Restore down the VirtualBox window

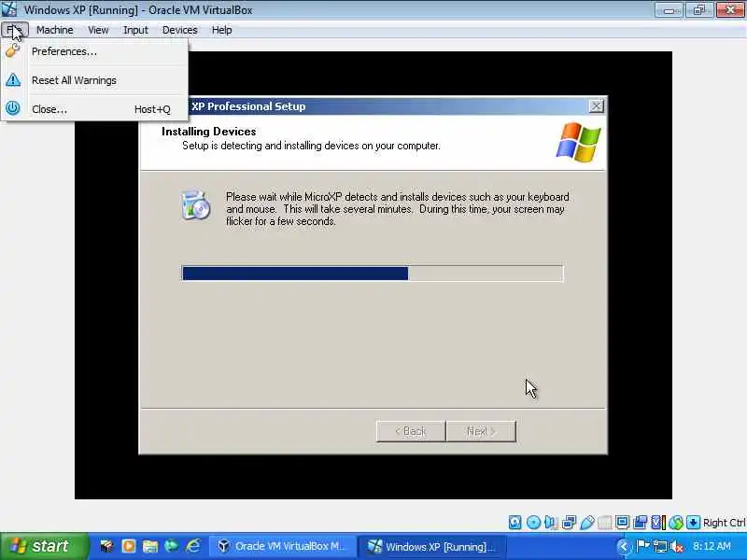coord(699,10)
